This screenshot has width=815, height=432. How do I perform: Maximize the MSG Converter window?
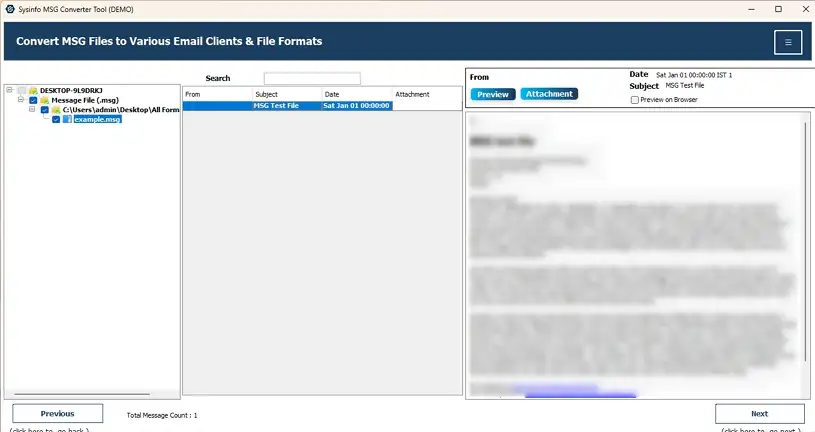tap(778, 9)
